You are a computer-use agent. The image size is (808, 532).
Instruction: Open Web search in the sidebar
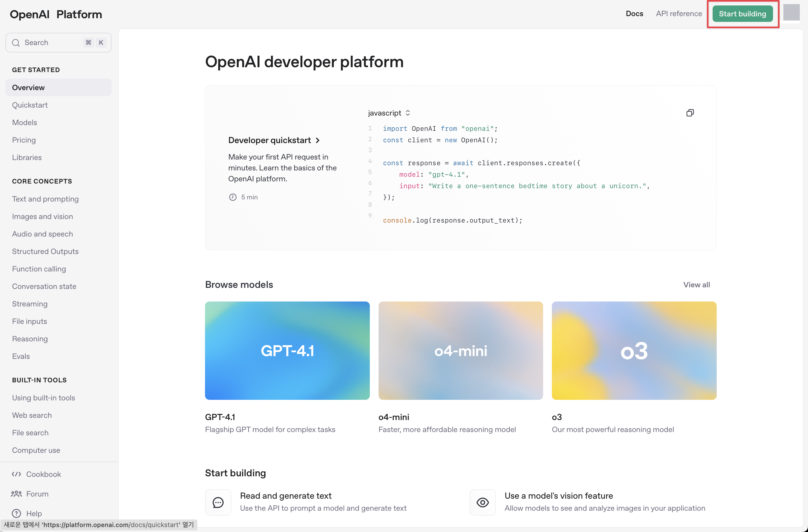pyautogui.click(x=32, y=415)
